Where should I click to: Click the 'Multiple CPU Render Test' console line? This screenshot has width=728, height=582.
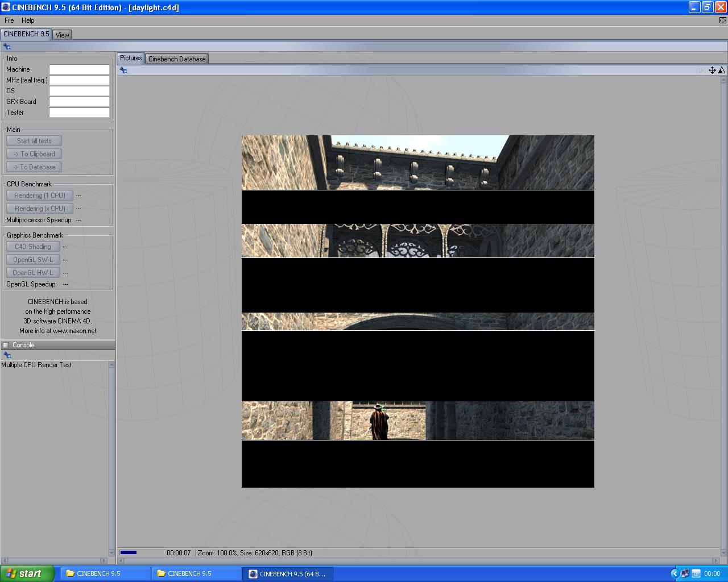click(x=36, y=365)
